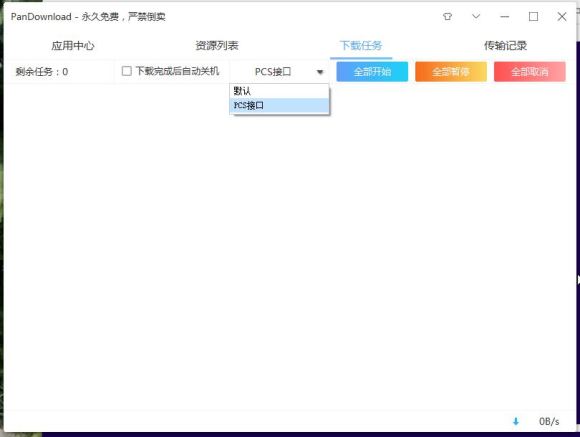Switch to 应用中心 tab
The height and width of the screenshot is (437, 580).
(x=73, y=46)
